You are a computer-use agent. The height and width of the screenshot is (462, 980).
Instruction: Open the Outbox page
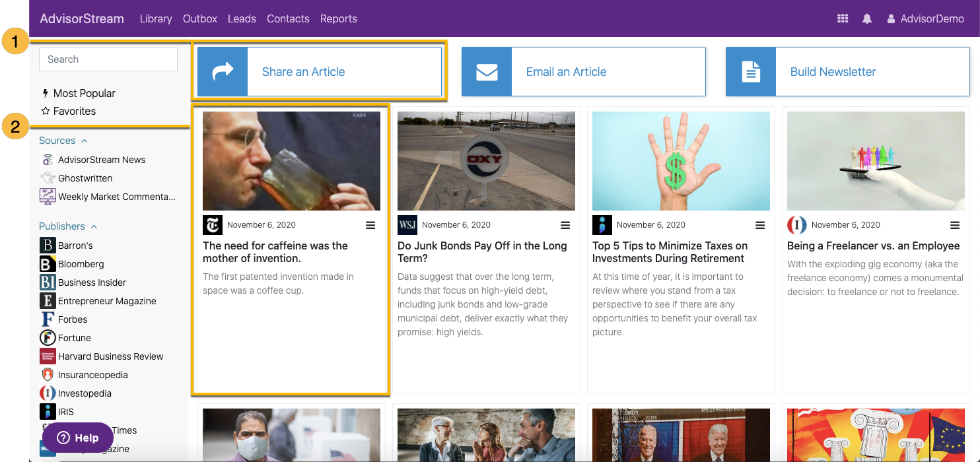tap(200, 18)
